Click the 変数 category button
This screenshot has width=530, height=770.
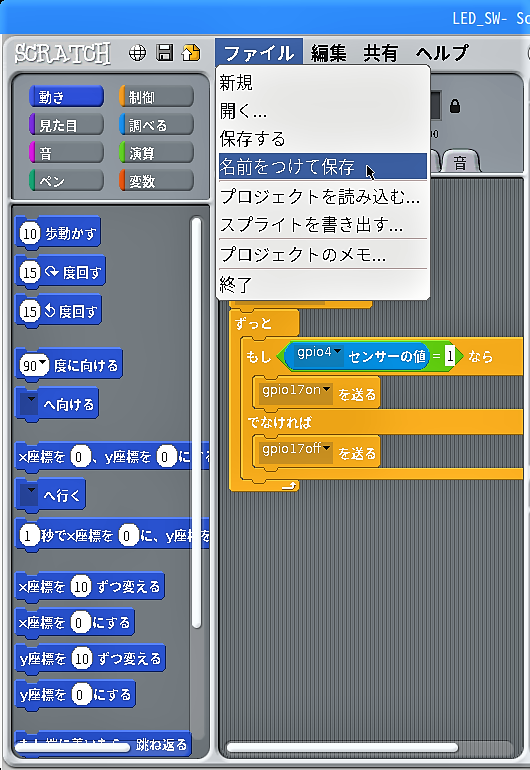(x=156, y=181)
